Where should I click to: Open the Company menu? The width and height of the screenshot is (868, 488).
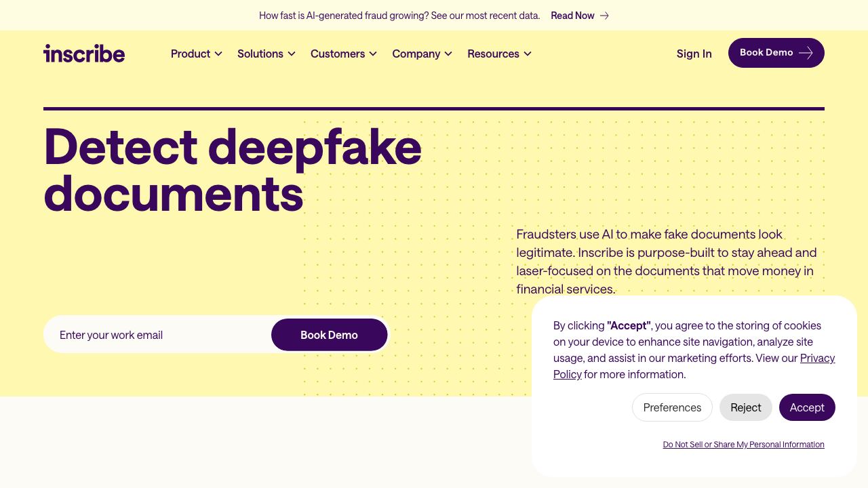coord(422,54)
